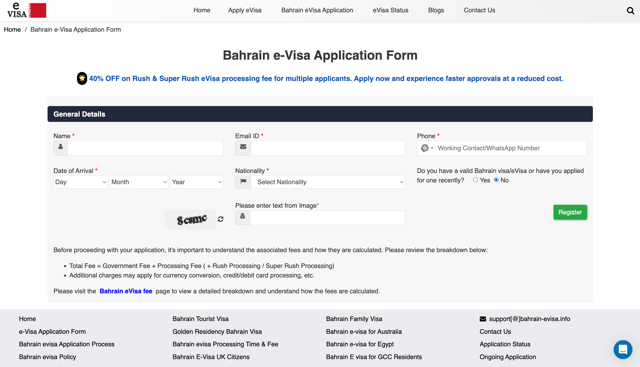
Task: Open footer Bahrain e-visa for Egypt link
Action: click(360, 344)
